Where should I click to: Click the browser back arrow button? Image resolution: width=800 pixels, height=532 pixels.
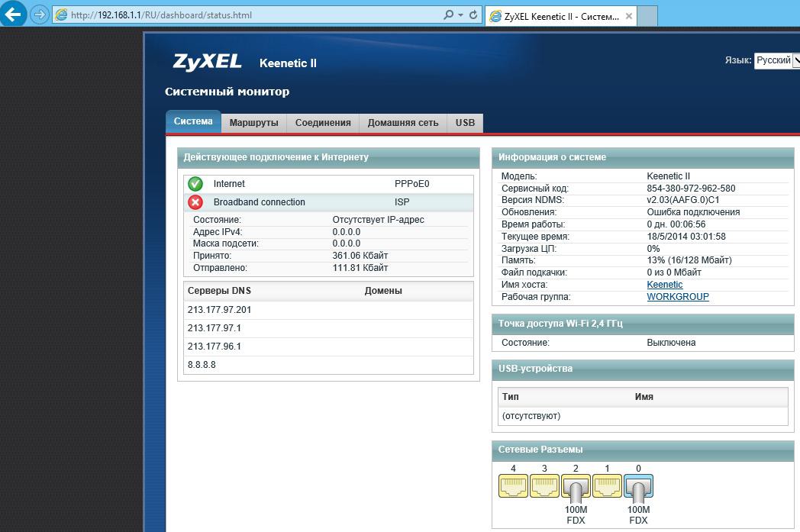point(13,14)
